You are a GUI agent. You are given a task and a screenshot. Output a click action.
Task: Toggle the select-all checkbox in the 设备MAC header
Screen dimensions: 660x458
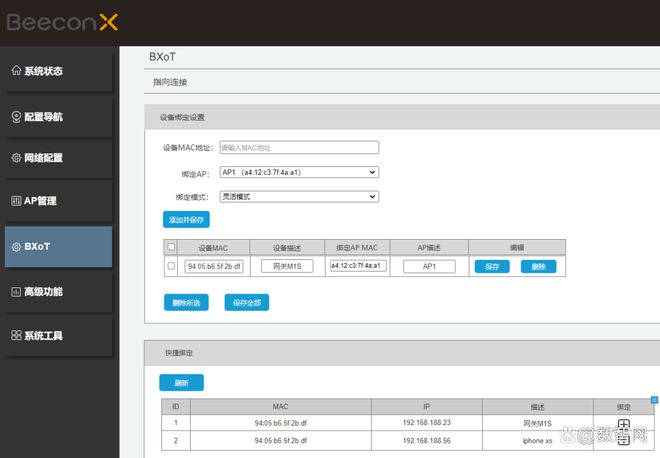pyautogui.click(x=171, y=247)
